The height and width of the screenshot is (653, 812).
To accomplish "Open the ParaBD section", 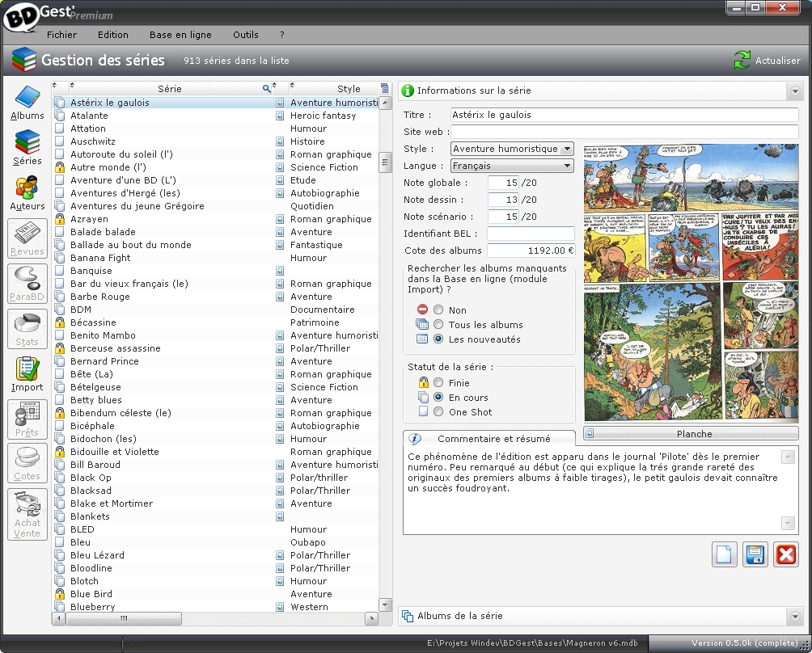I will [x=27, y=284].
